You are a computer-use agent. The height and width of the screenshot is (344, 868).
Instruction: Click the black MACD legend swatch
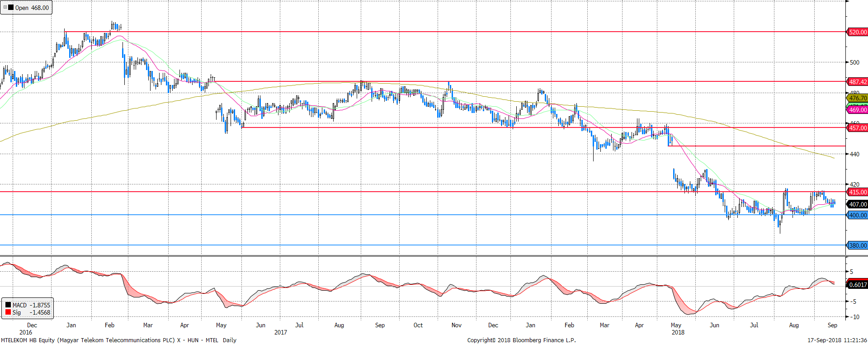[8, 305]
